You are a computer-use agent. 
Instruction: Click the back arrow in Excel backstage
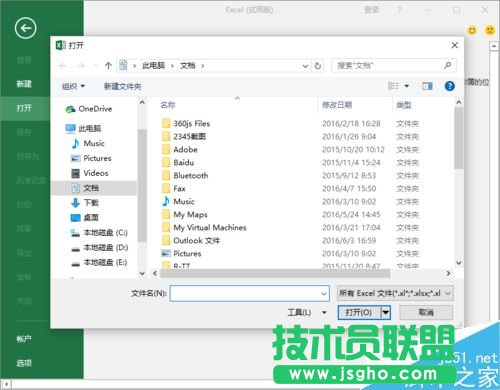pyautogui.click(x=25, y=28)
